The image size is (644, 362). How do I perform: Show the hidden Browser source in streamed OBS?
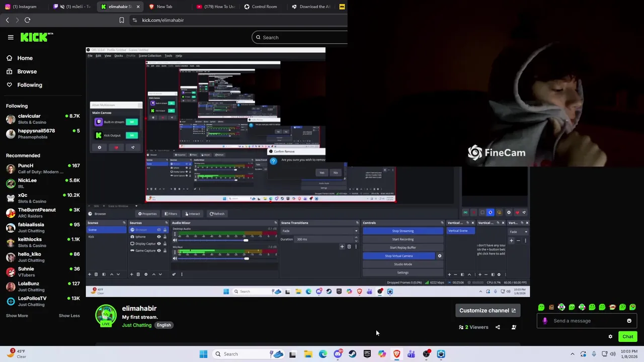coord(159,230)
